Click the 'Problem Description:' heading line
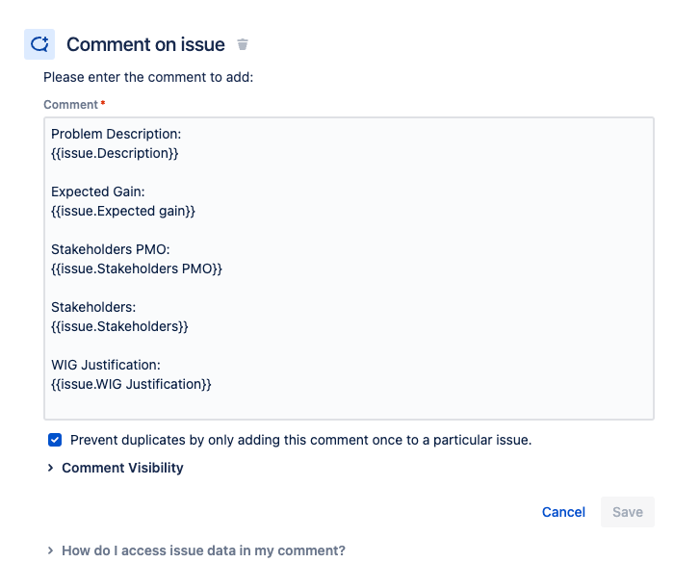 [x=117, y=134]
